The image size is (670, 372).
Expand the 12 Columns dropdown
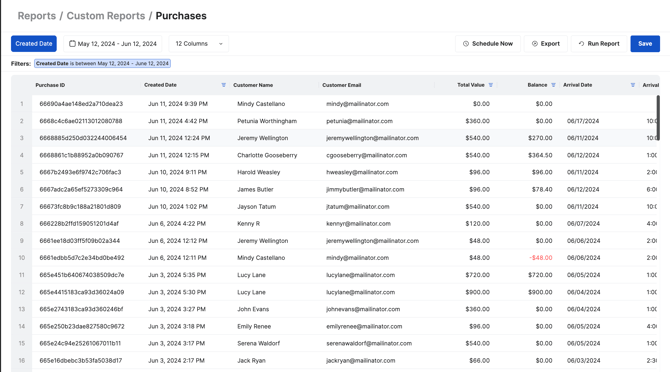point(199,44)
